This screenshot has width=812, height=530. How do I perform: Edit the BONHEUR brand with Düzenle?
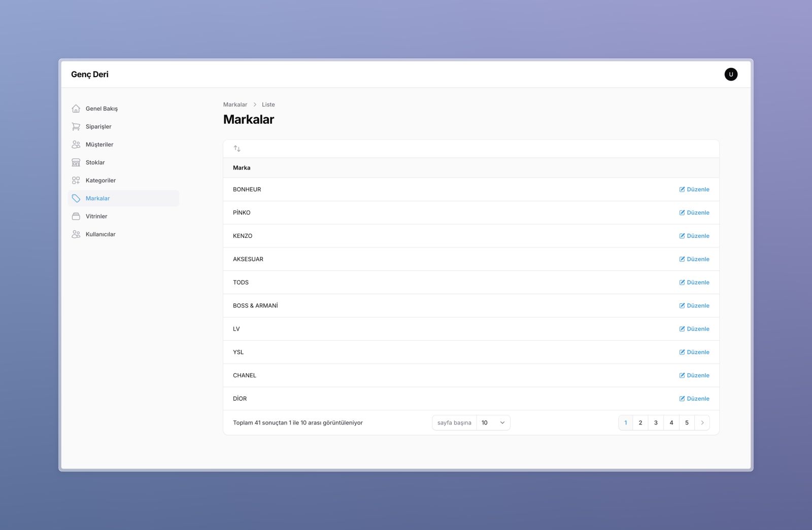(694, 190)
